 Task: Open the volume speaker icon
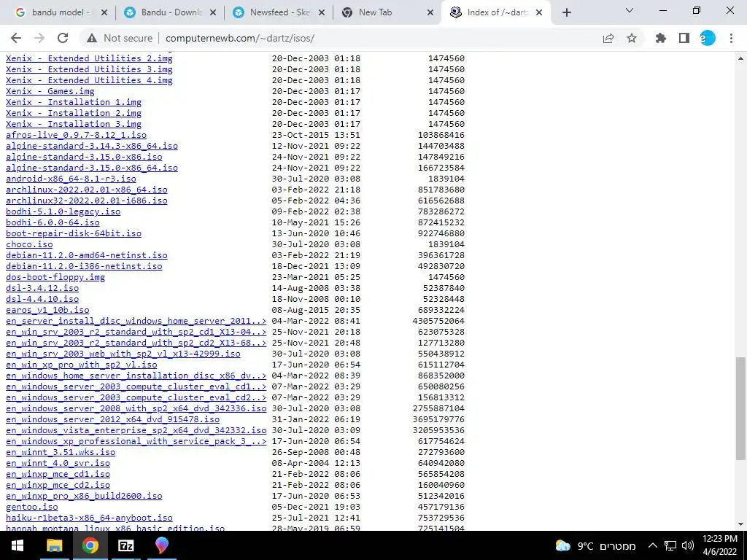[x=687, y=545]
